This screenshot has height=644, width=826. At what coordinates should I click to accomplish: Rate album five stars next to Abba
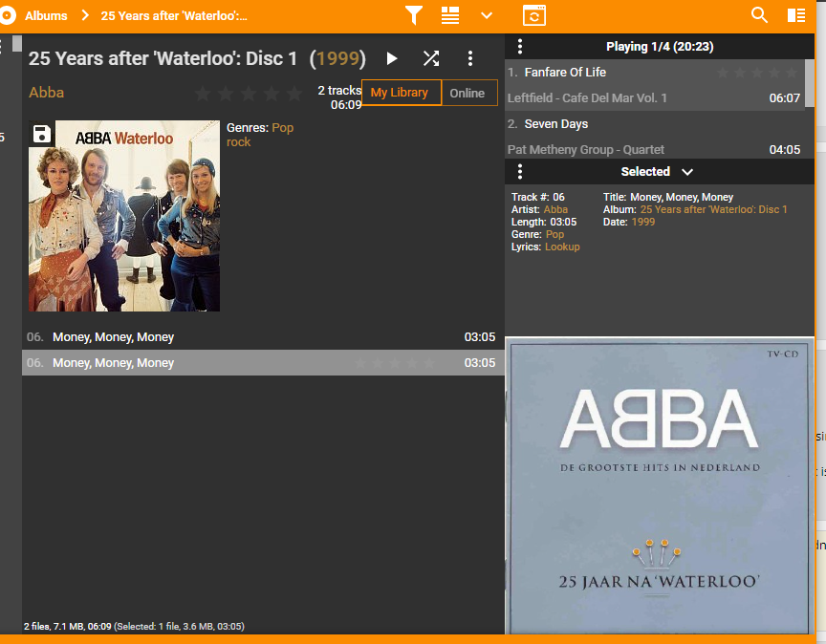(293, 94)
